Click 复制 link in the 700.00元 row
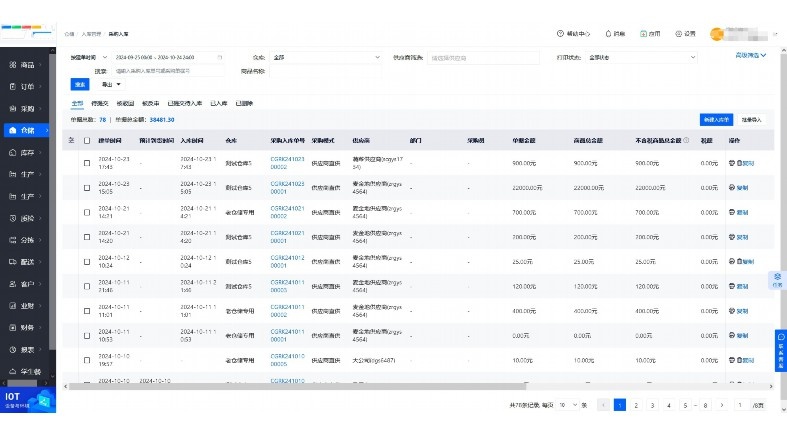This screenshot has width=787, height=435. pyautogui.click(x=742, y=212)
